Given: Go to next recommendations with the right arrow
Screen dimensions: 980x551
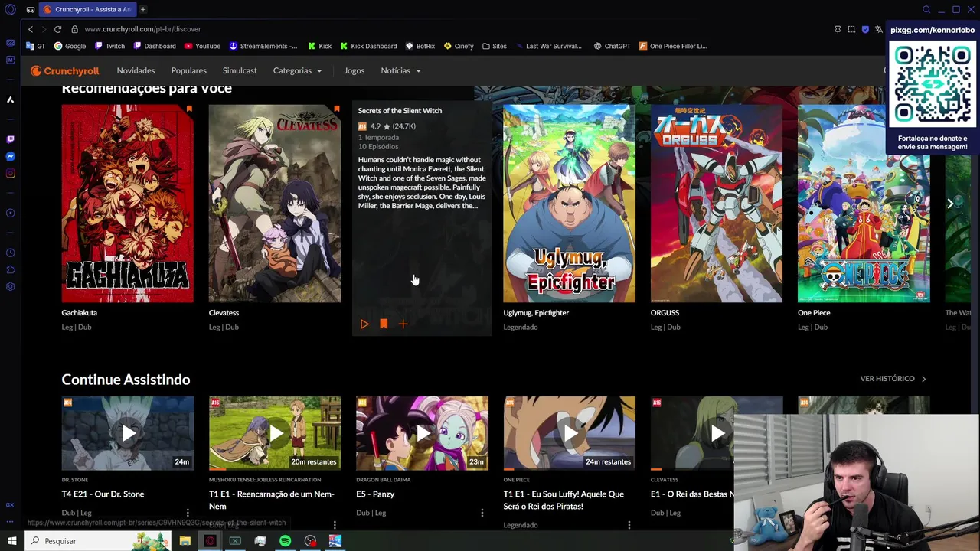Looking at the screenshot, I should click(950, 204).
